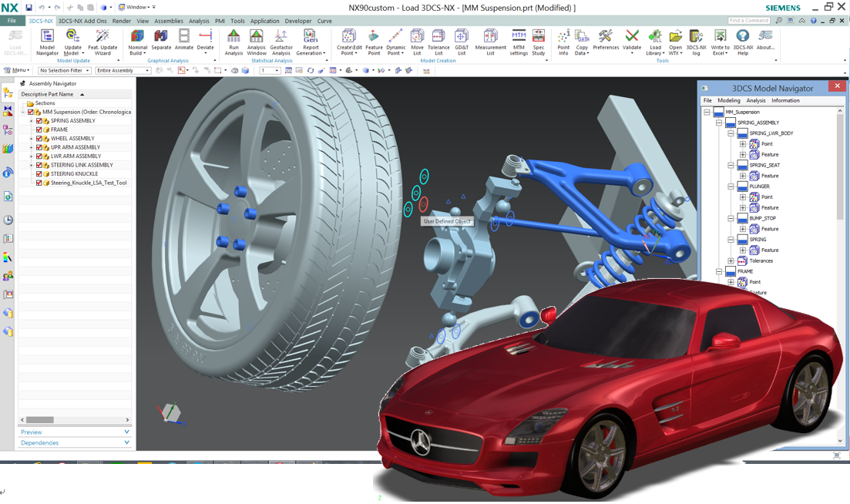Open Report Generation
Screen dimensions: 850x504
311,42
